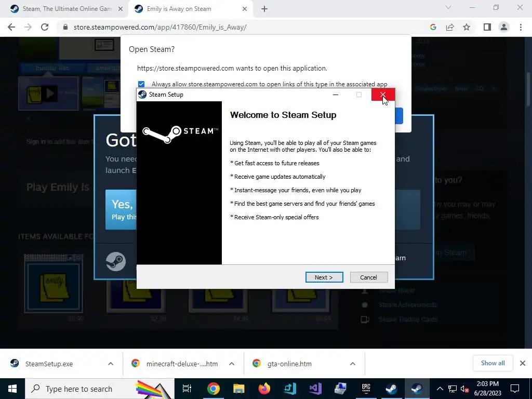Image resolution: width=532 pixels, height=399 pixels.
Task: Close the Emily is Away on Steam tab
Action: tap(245, 9)
